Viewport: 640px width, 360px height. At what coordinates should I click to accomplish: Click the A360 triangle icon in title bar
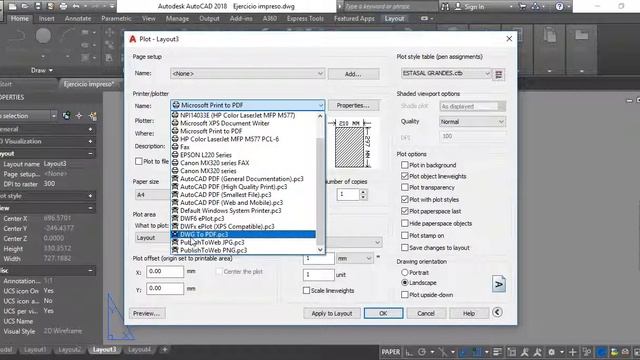[536, 7]
